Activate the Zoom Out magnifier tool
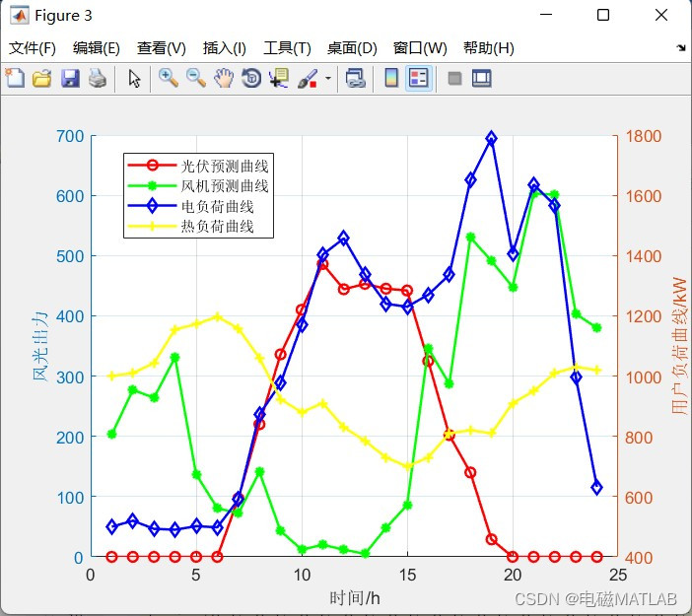 [196, 79]
